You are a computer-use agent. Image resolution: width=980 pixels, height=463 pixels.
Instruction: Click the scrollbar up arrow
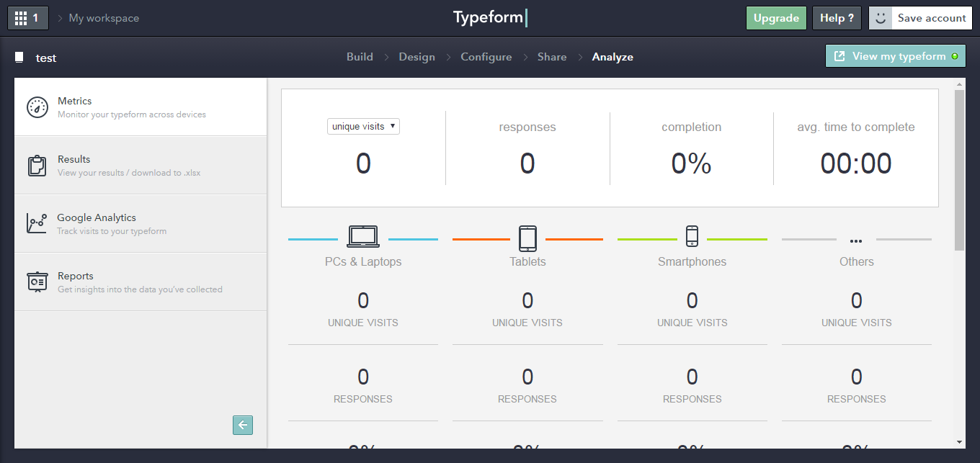click(959, 84)
